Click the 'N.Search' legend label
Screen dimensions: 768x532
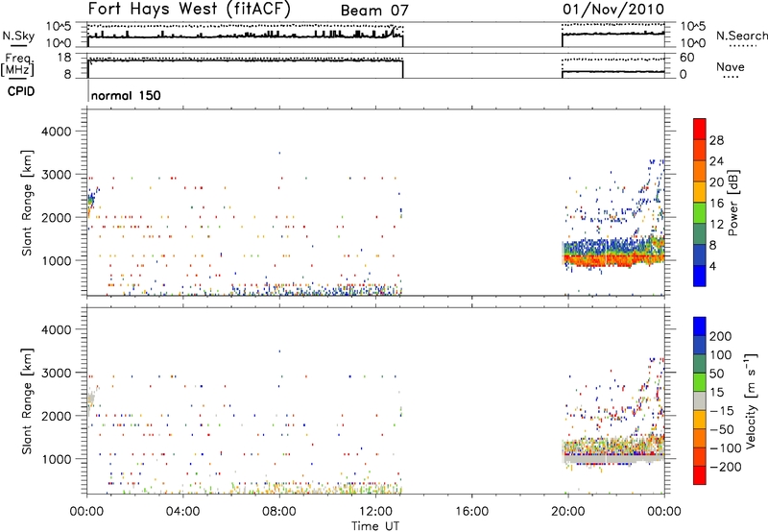coord(741,36)
